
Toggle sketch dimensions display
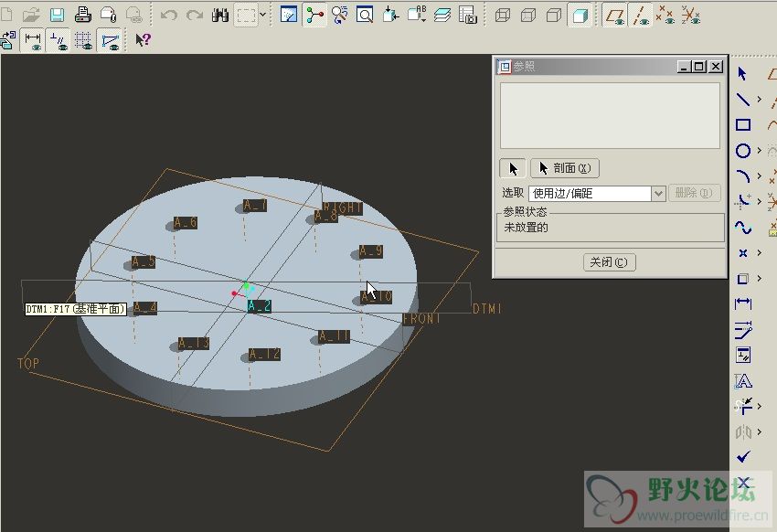click(x=33, y=40)
